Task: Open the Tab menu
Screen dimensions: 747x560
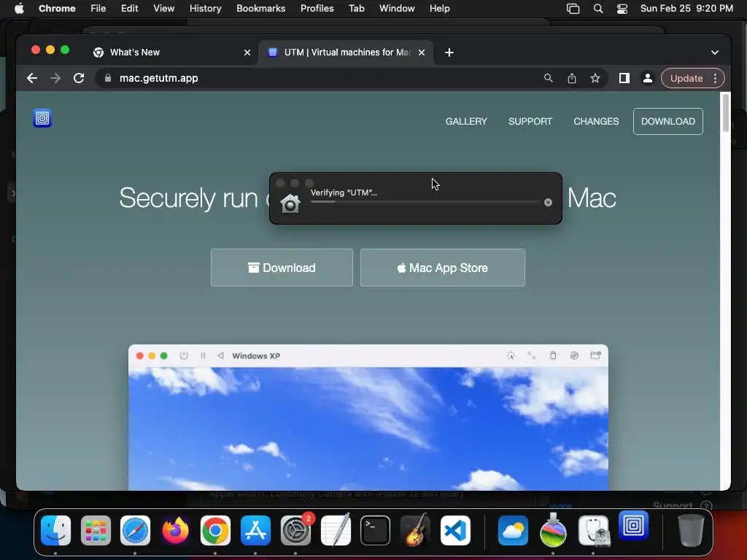Action: click(x=356, y=9)
